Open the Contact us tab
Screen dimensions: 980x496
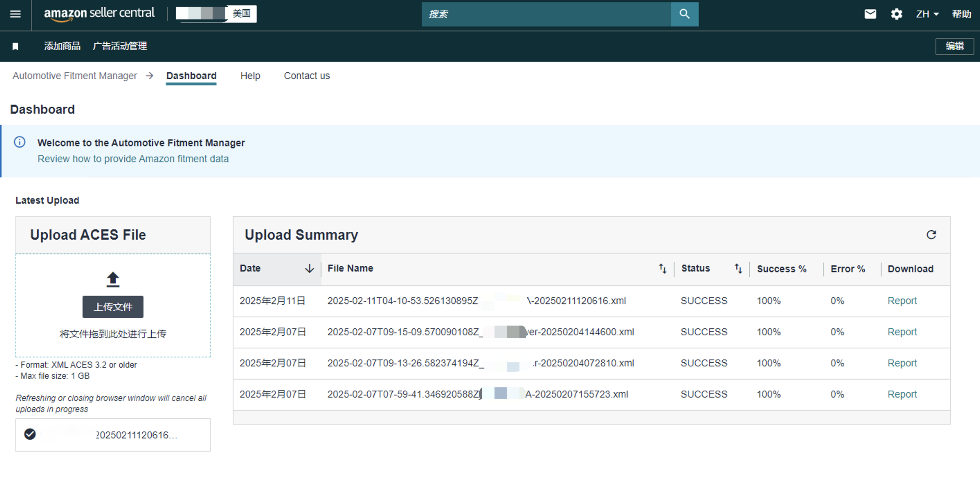coord(306,76)
